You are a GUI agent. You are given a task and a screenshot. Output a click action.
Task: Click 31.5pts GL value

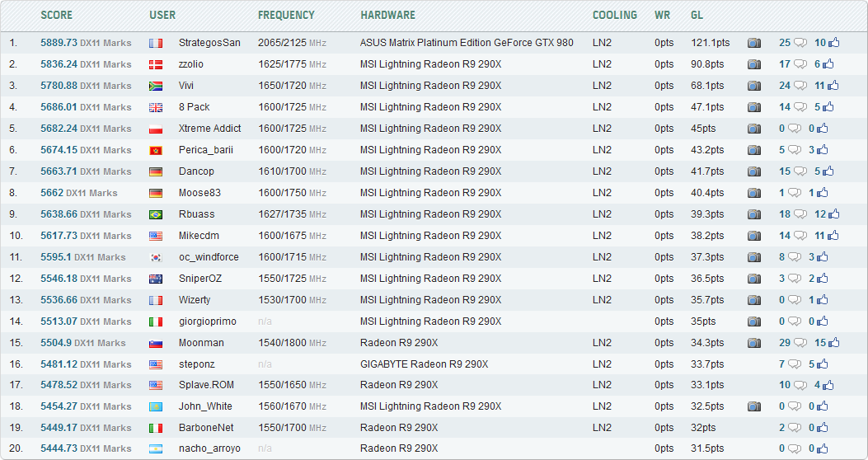[x=707, y=448]
